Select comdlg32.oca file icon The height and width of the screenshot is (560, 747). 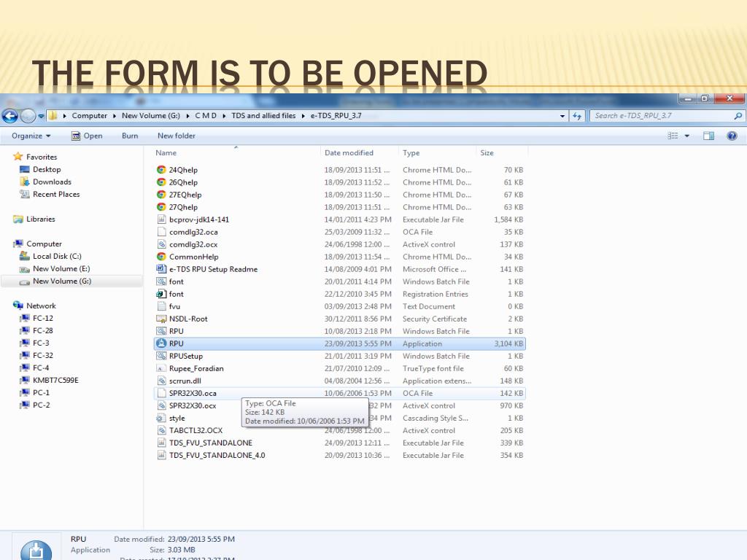coord(161,231)
